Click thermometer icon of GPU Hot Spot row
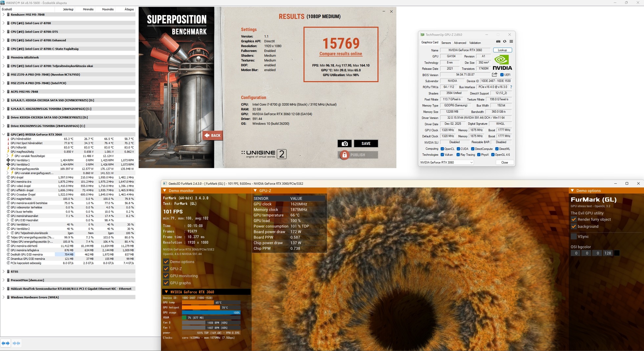The height and width of the screenshot is (351, 644). [8, 143]
